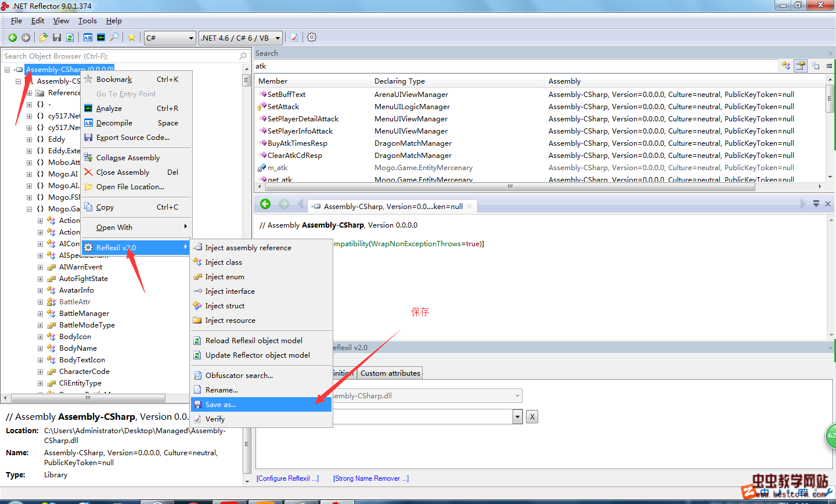The width and height of the screenshot is (836, 504).
Task: Close the Search panel
Action: tap(831, 53)
